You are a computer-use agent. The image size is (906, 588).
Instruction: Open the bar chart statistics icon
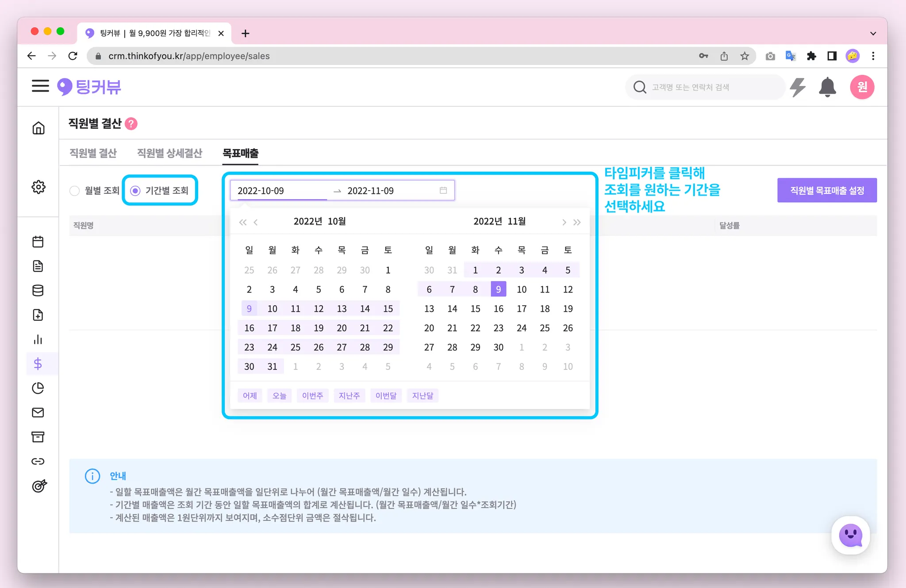pos(38,339)
